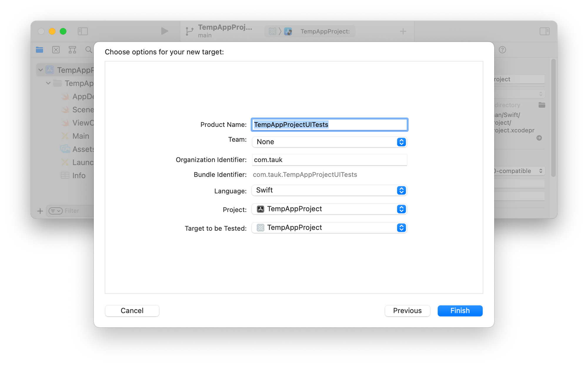
Task: Toggle the inspector panel on the right
Action: point(544,31)
